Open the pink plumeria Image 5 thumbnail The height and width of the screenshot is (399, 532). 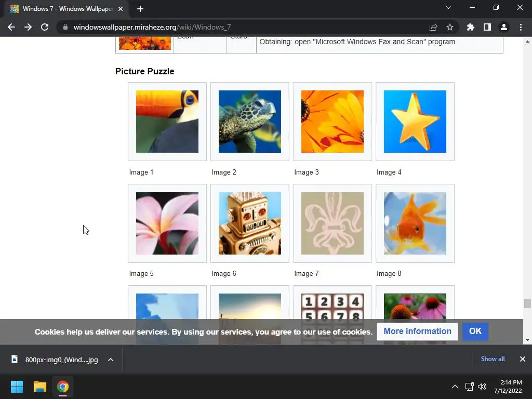pos(167,223)
